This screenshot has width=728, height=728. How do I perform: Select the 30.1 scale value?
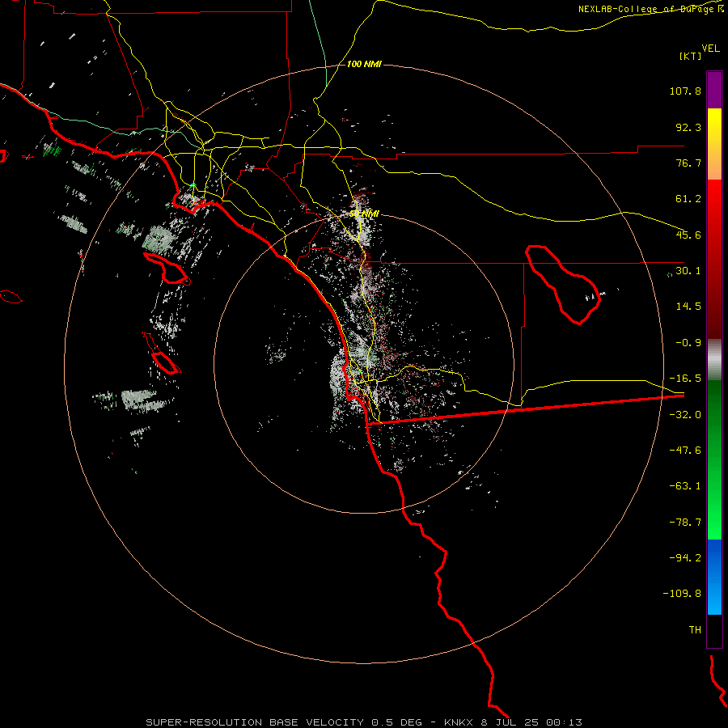(688, 271)
